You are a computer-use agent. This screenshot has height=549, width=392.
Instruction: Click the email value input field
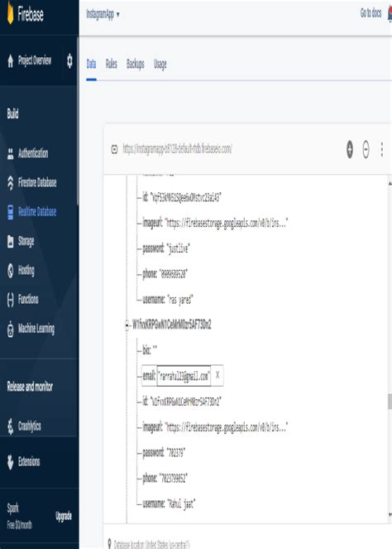(184, 376)
